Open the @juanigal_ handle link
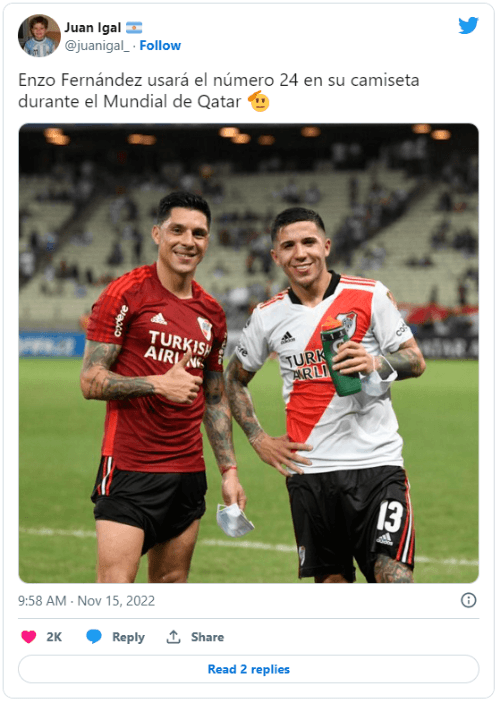 (97, 46)
